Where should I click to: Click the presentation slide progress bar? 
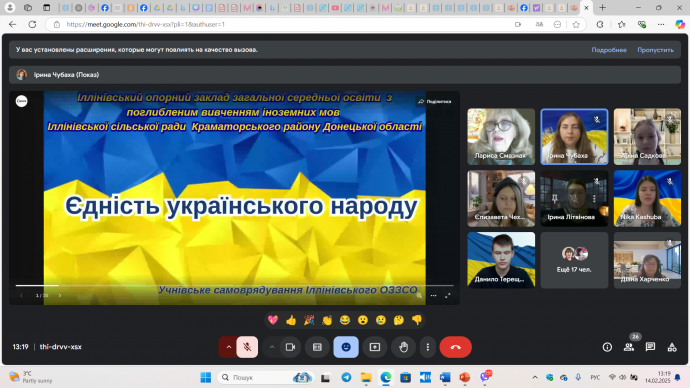pyautogui.click(x=235, y=286)
